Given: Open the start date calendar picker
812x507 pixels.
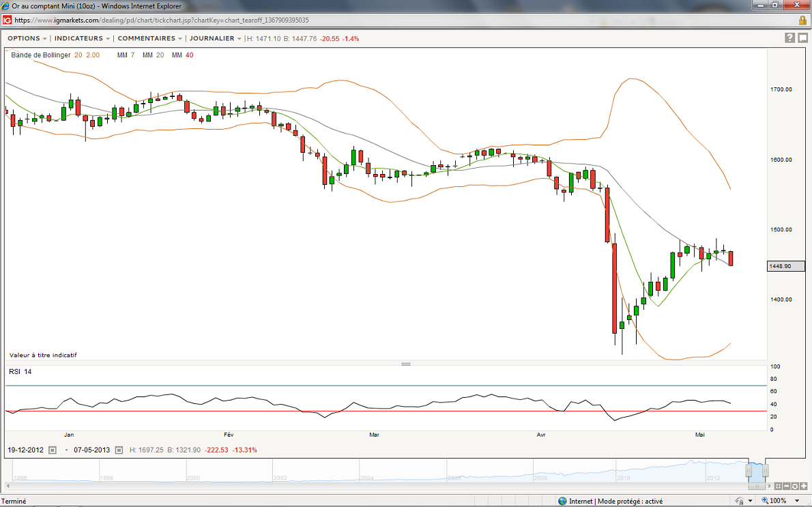Looking at the screenshot, I should (x=53, y=450).
